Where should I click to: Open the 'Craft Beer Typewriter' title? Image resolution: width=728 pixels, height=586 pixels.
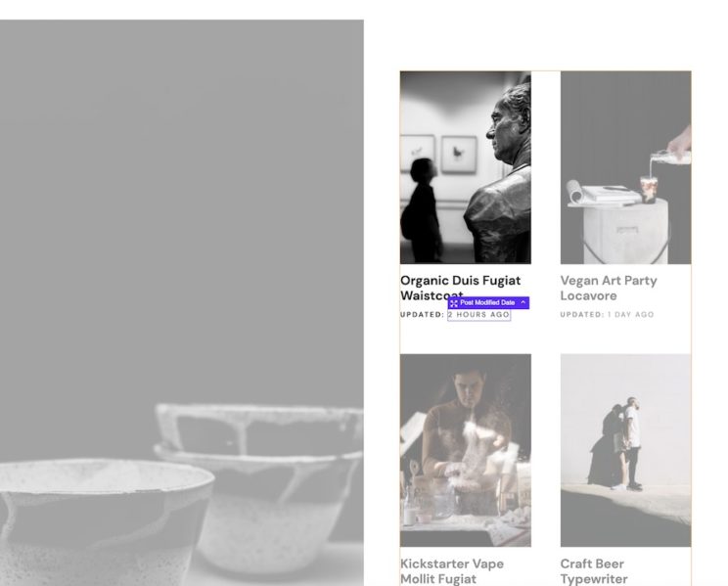click(x=593, y=571)
